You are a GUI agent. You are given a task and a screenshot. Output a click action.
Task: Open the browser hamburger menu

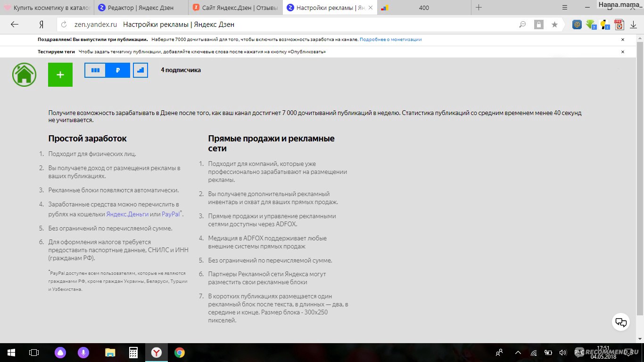click(565, 8)
